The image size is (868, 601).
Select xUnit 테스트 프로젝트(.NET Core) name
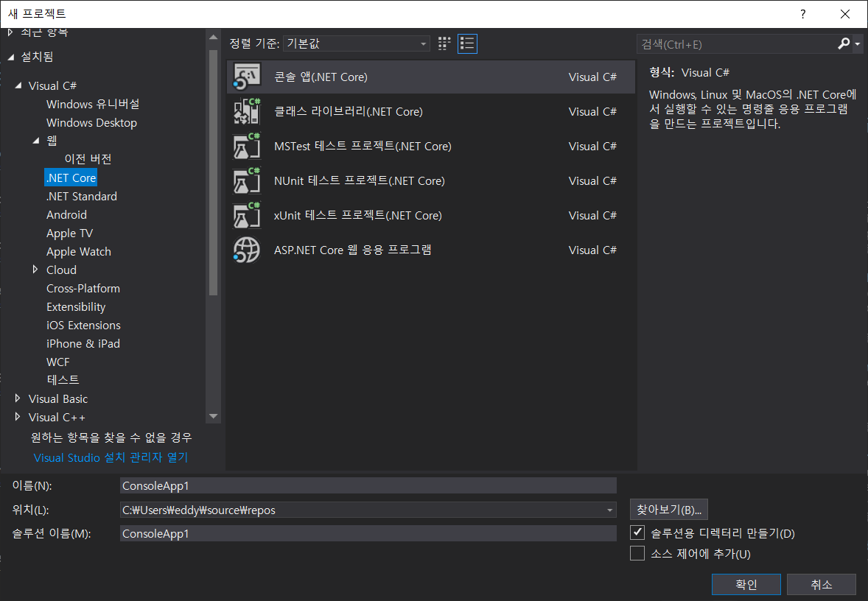point(357,215)
